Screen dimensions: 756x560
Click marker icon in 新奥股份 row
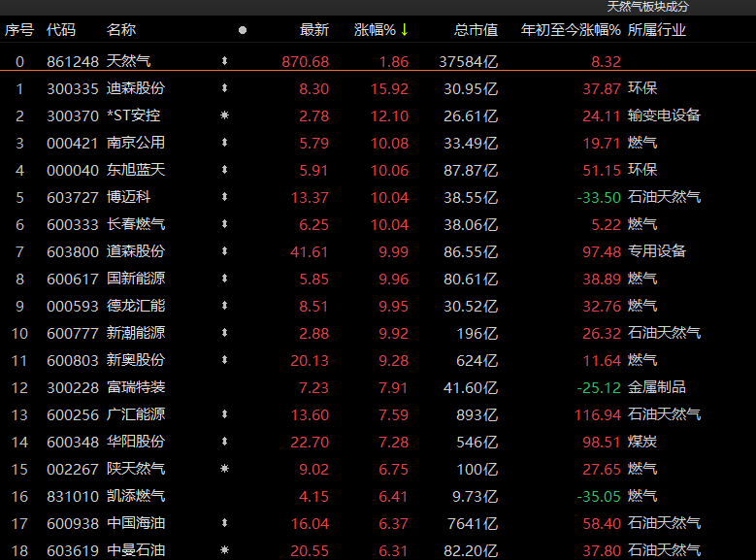(224, 360)
